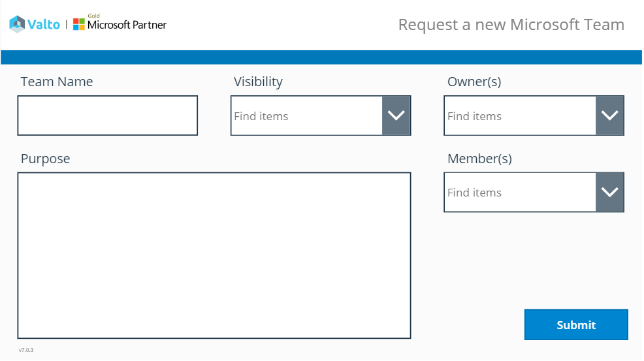Click the Valto hexagon logo icon
The height and width of the screenshot is (361, 644).
tap(17, 24)
